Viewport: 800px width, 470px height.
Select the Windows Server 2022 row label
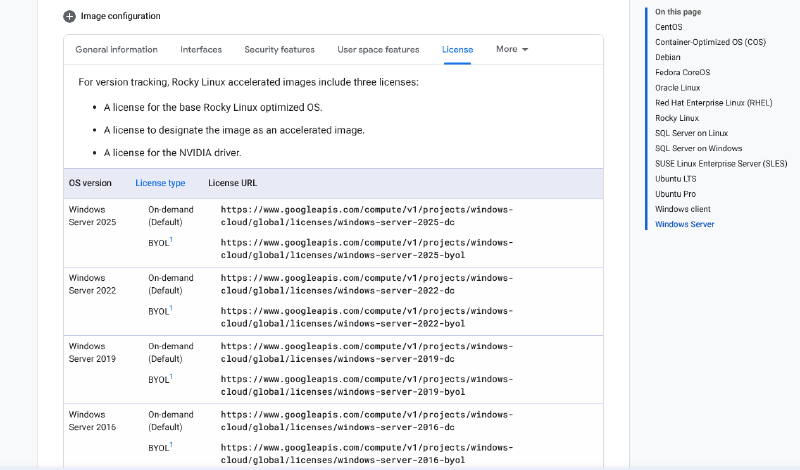pyautogui.click(x=92, y=284)
